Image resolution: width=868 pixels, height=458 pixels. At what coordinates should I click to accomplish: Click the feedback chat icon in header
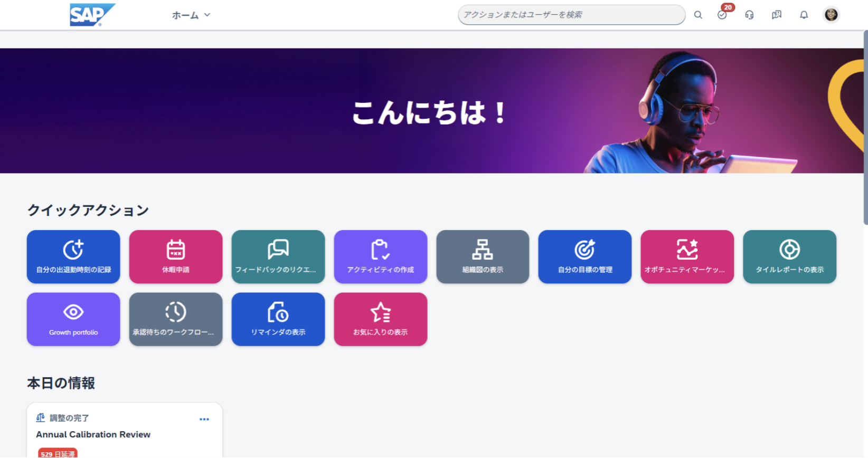tap(776, 15)
